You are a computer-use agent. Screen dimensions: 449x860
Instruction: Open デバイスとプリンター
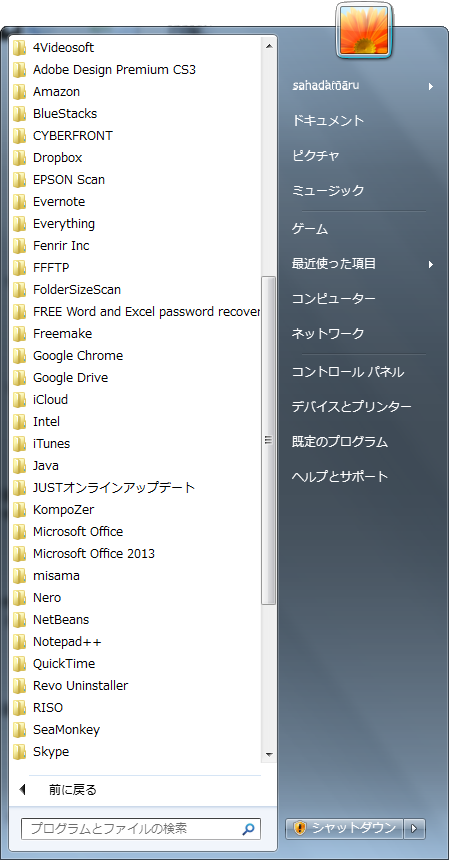point(351,406)
